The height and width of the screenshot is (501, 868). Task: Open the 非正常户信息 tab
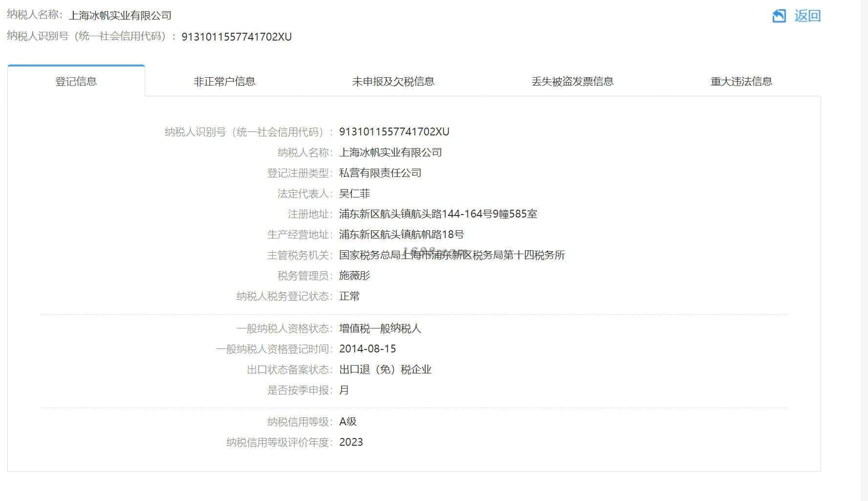pos(225,82)
